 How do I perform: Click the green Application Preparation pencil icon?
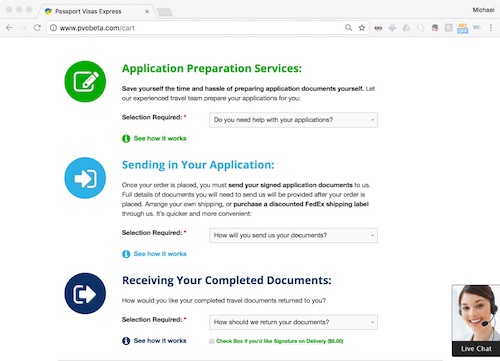point(85,81)
